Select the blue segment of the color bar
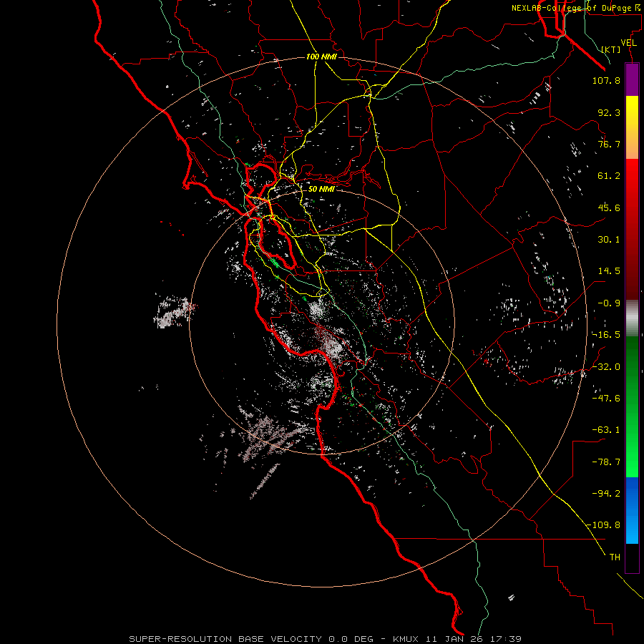This screenshot has width=644, height=644. point(632,510)
